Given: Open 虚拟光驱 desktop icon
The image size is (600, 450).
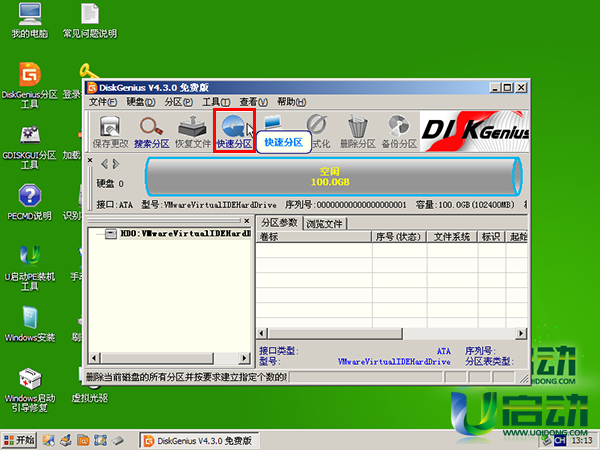Looking at the screenshot, I should pyautogui.click(x=90, y=398).
